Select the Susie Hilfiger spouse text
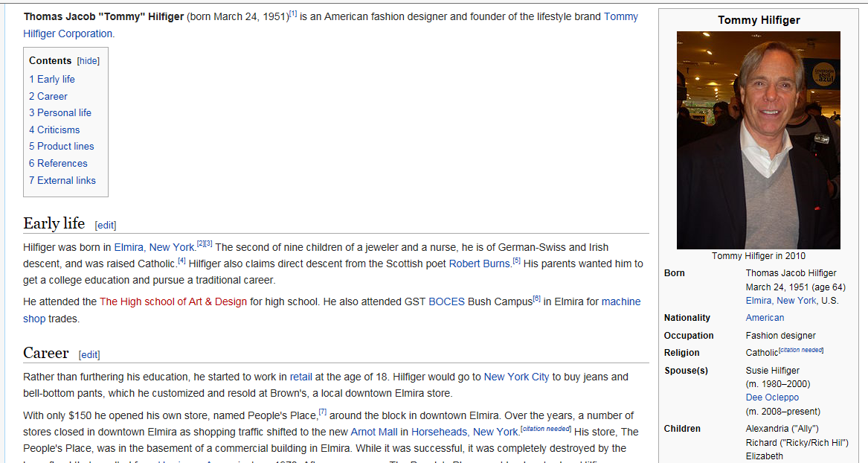This screenshot has height=463, width=868. point(772,371)
